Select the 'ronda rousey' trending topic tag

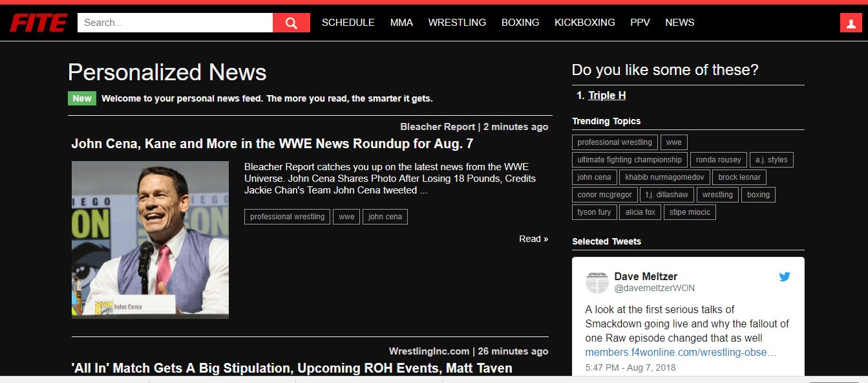pos(718,160)
